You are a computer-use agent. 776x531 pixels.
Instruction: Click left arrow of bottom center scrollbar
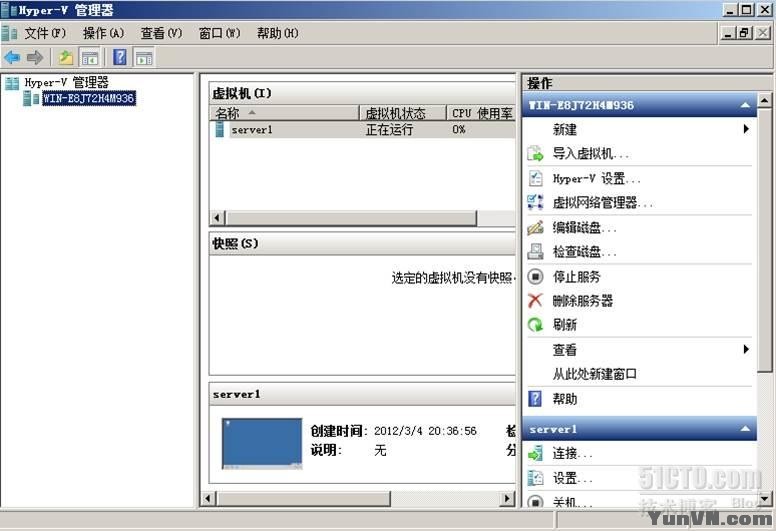pos(208,498)
